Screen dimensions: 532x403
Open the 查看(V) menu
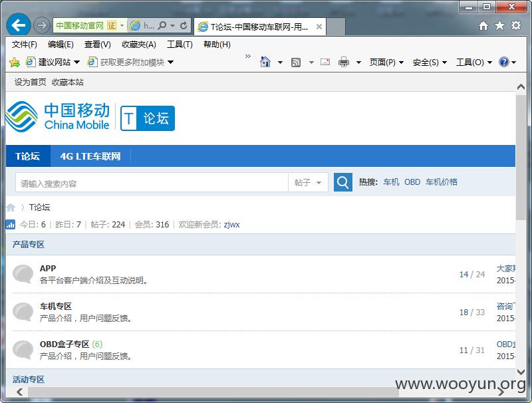pos(98,45)
